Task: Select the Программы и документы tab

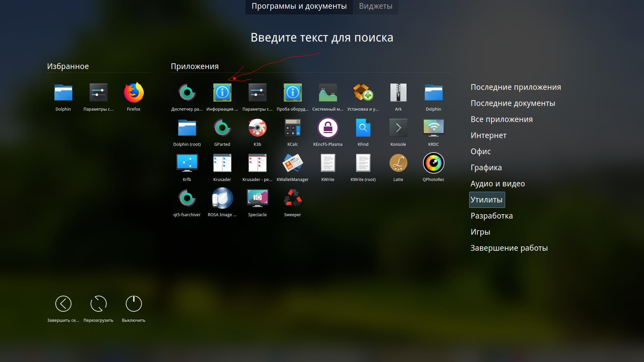Action: (x=299, y=6)
